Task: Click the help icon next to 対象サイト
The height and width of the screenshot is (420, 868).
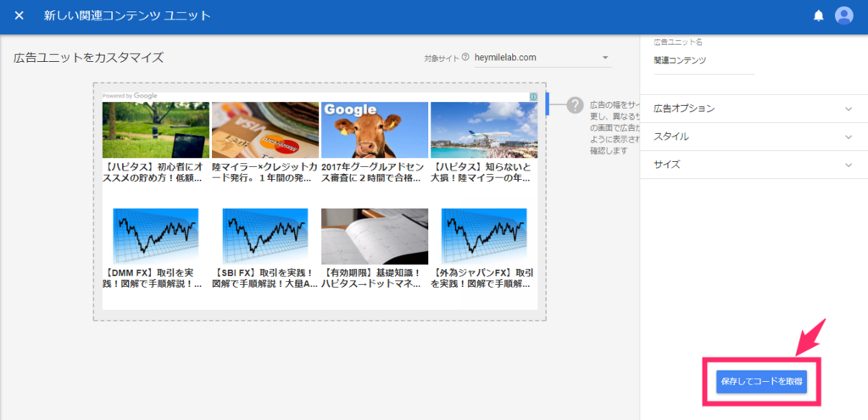Action: (x=465, y=57)
